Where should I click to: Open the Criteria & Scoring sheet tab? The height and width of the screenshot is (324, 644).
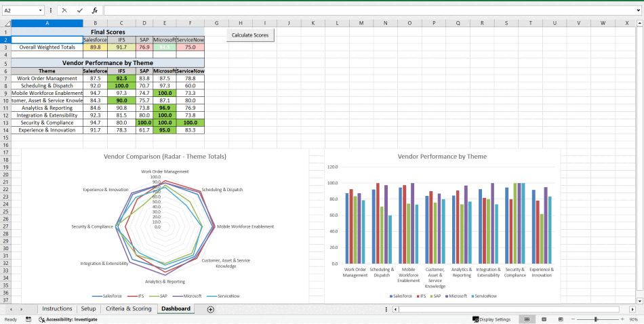coord(129,308)
